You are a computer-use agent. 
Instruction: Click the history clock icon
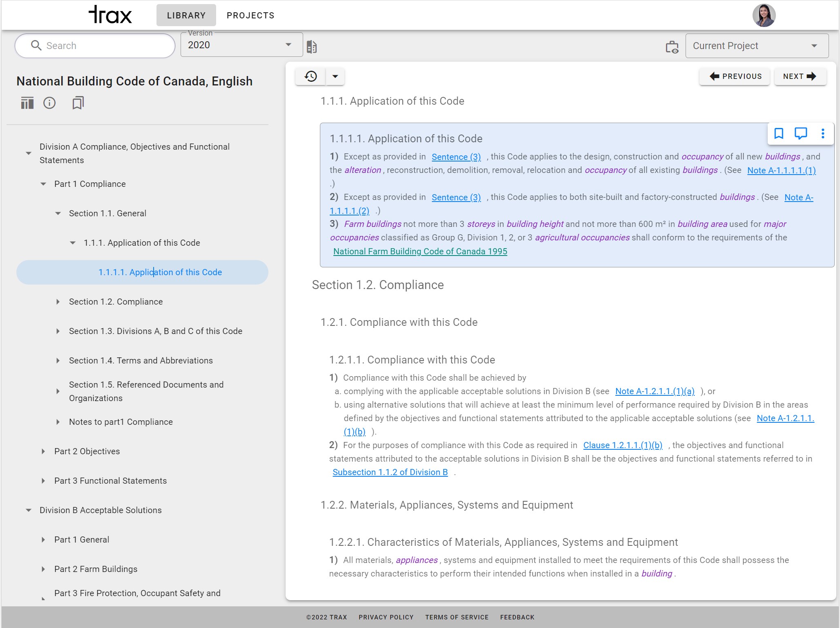point(311,76)
